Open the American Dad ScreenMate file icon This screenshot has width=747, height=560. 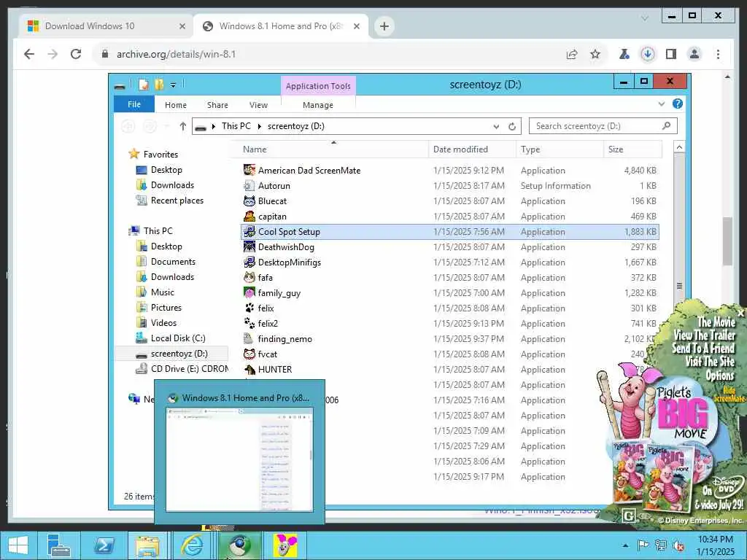(x=249, y=170)
